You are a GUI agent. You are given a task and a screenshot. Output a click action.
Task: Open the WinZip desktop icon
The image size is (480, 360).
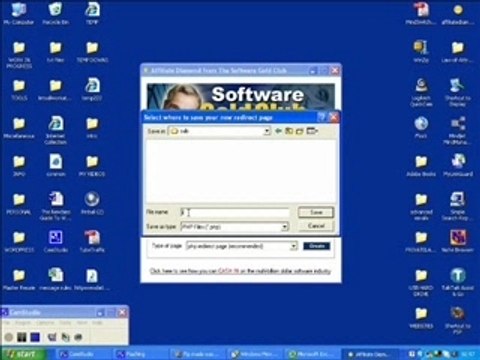click(x=421, y=52)
